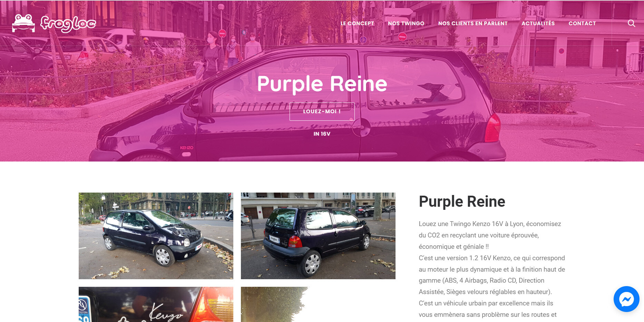Open the Actualités page
Screen dimensions: 644x322
(x=538, y=23)
